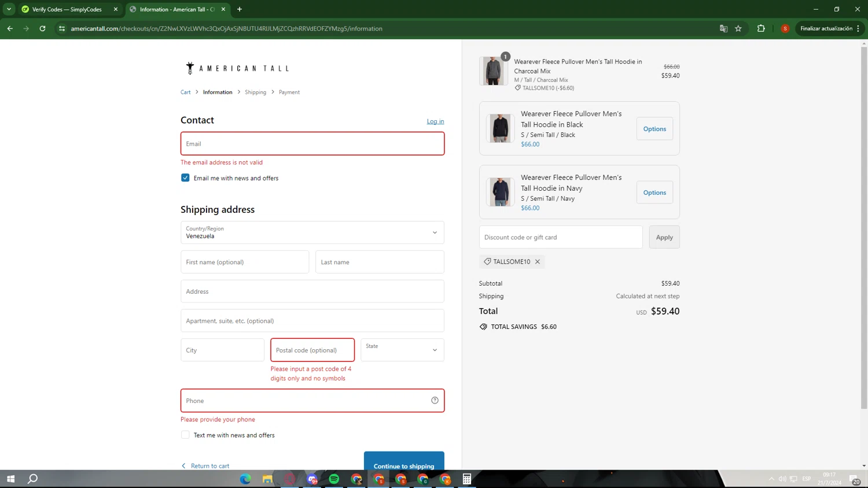Reload the checkout page
The image size is (868, 488).
point(42,28)
